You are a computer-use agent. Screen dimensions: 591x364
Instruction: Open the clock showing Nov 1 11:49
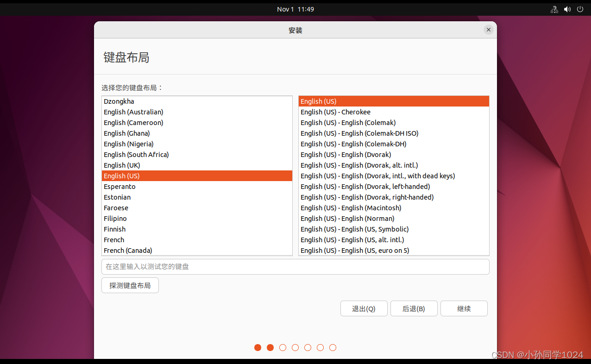tap(295, 9)
